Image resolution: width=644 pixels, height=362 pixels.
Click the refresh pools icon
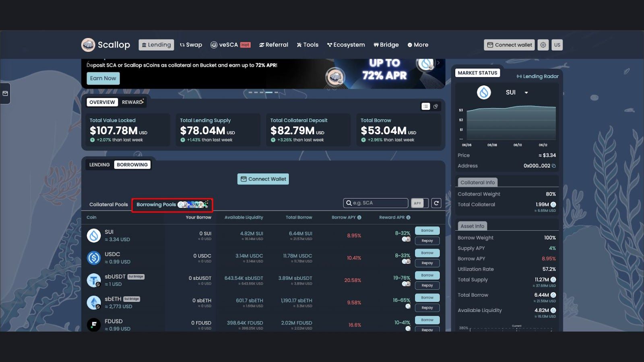[436, 203]
